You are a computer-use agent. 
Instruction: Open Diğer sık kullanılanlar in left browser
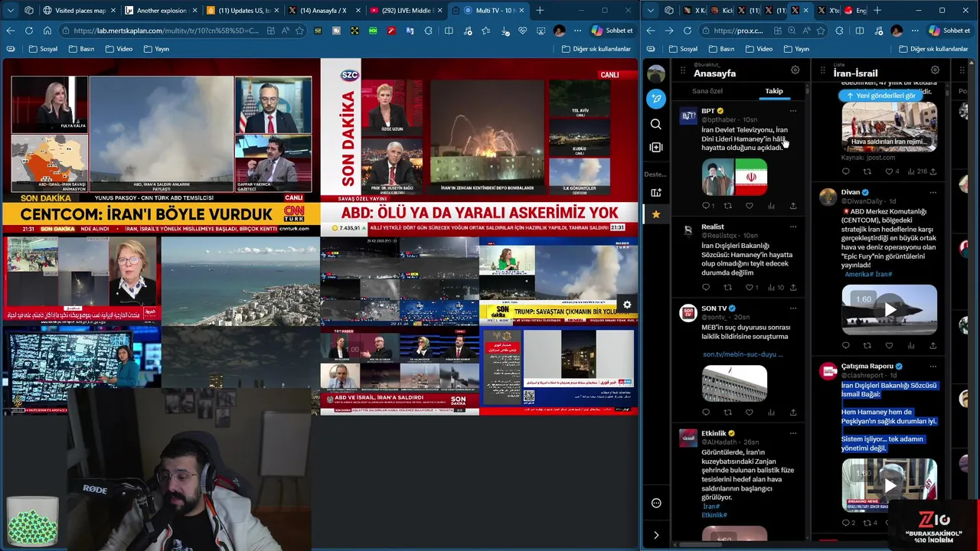[596, 49]
